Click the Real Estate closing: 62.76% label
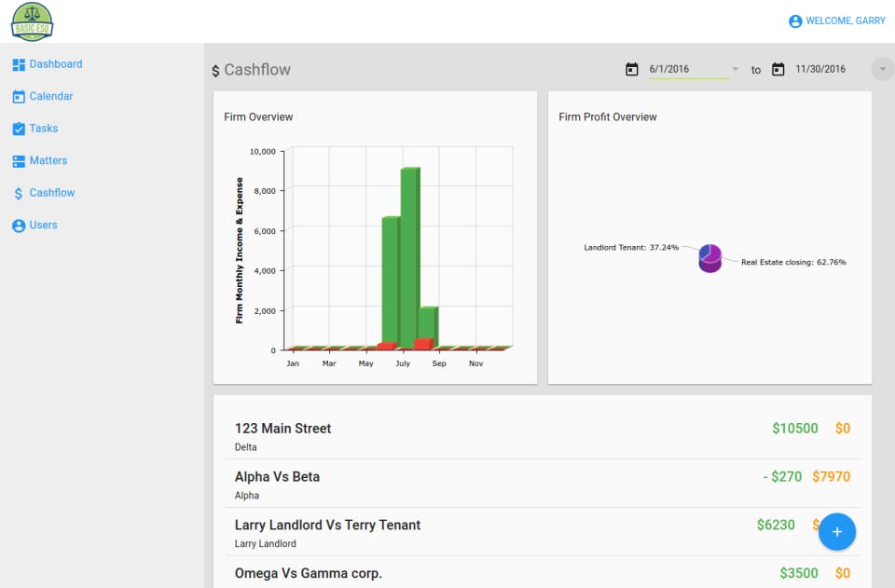The height and width of the screenshot is (588, 895). [793, 263]
